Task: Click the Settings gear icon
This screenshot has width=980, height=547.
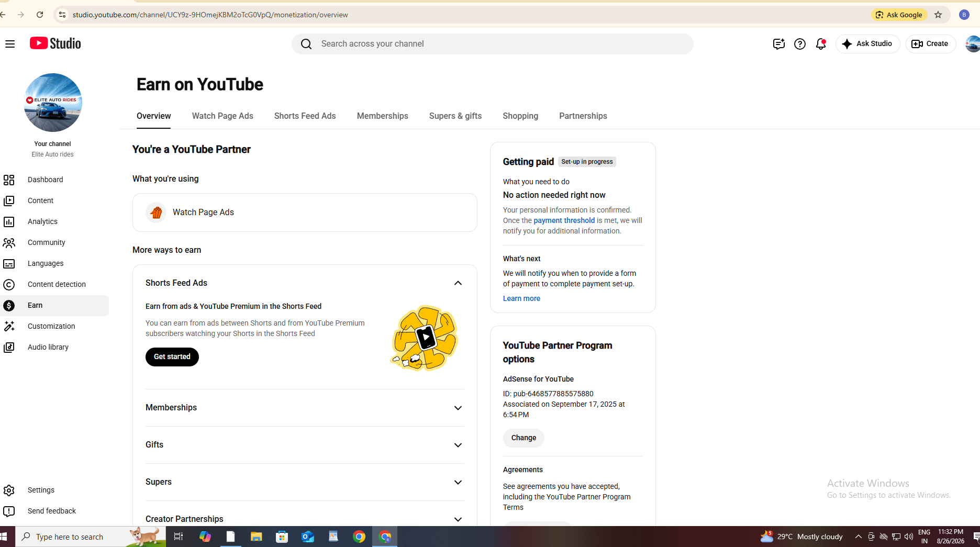Action: (9, 490)
